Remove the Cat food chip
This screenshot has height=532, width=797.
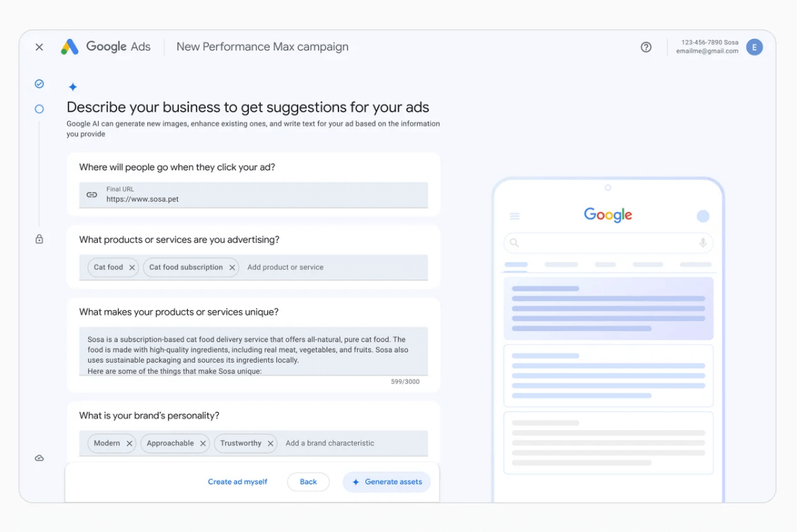(x=132, y=268)
